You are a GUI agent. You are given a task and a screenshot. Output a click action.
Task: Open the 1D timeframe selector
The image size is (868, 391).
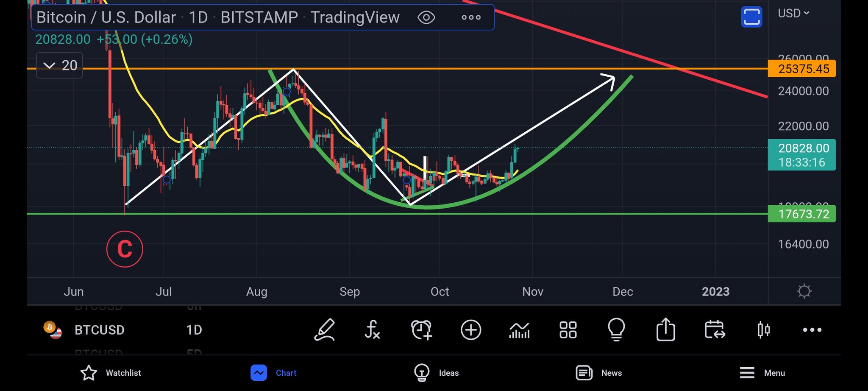(x=194, y=330)
